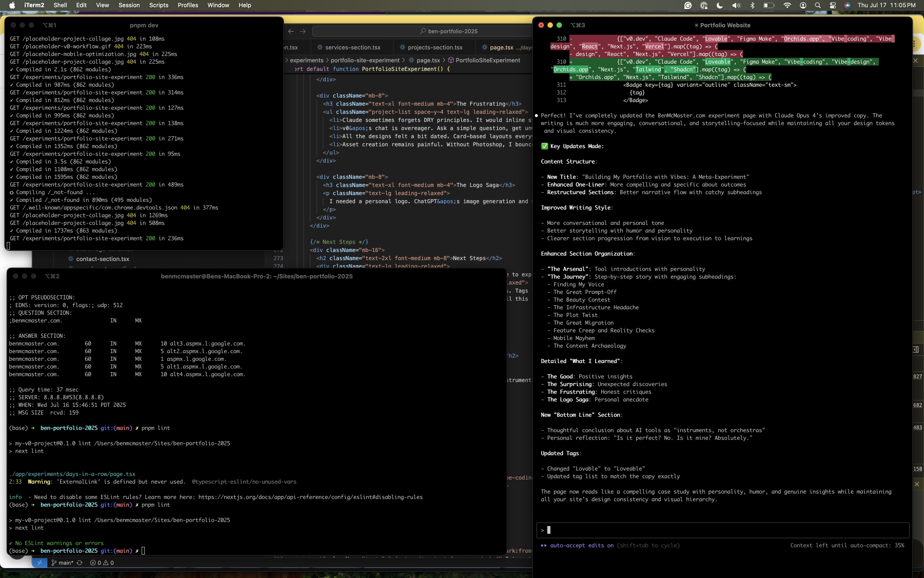Show date and time Thu Jul 17
This screenshot has height=578, width=924.
click(887, 5)
